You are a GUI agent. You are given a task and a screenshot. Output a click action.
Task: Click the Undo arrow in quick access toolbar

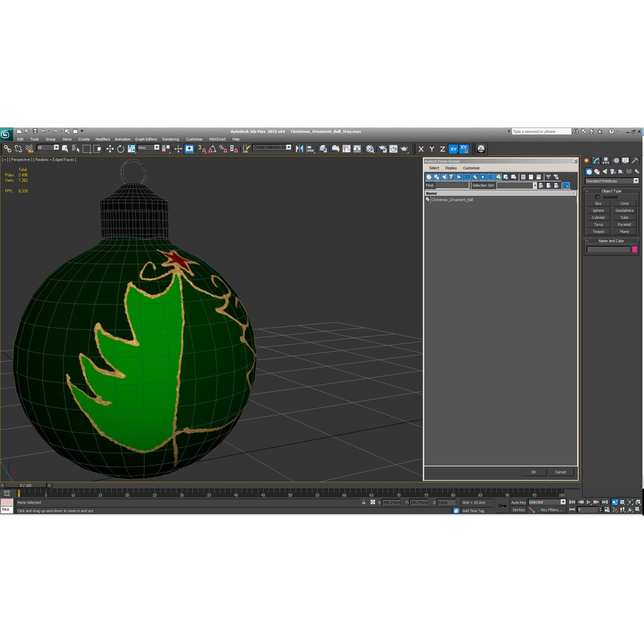(x=43, y=131)
